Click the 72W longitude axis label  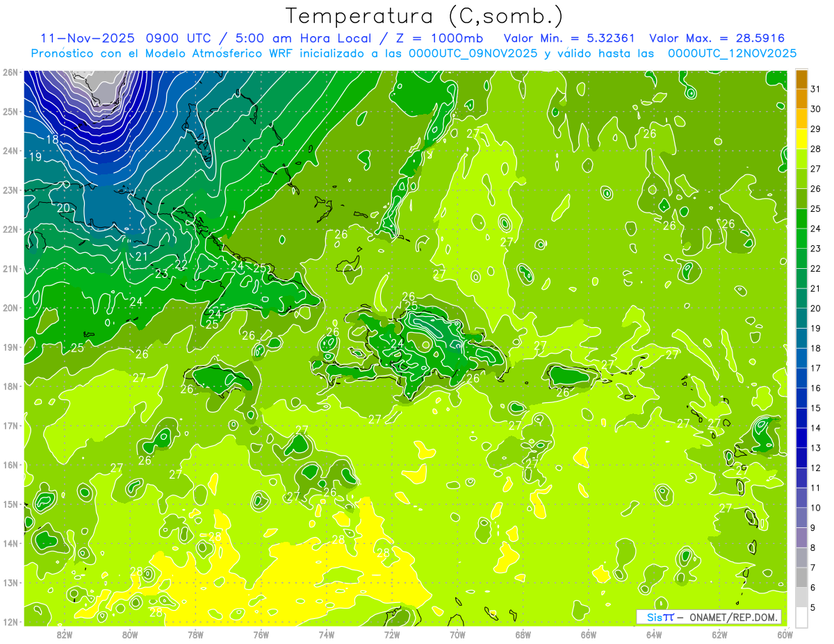coord(392,634)
